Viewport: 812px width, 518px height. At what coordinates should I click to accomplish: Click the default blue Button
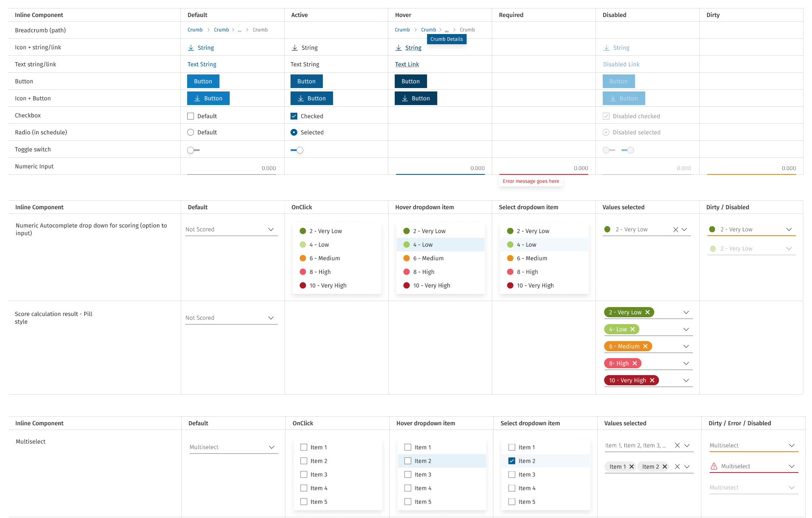point(203,81)
